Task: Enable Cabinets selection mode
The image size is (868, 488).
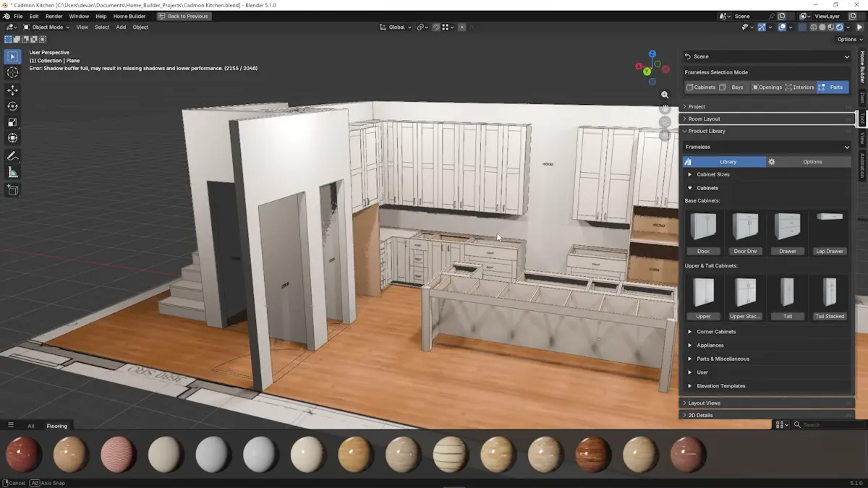Action: click(702, 87)
